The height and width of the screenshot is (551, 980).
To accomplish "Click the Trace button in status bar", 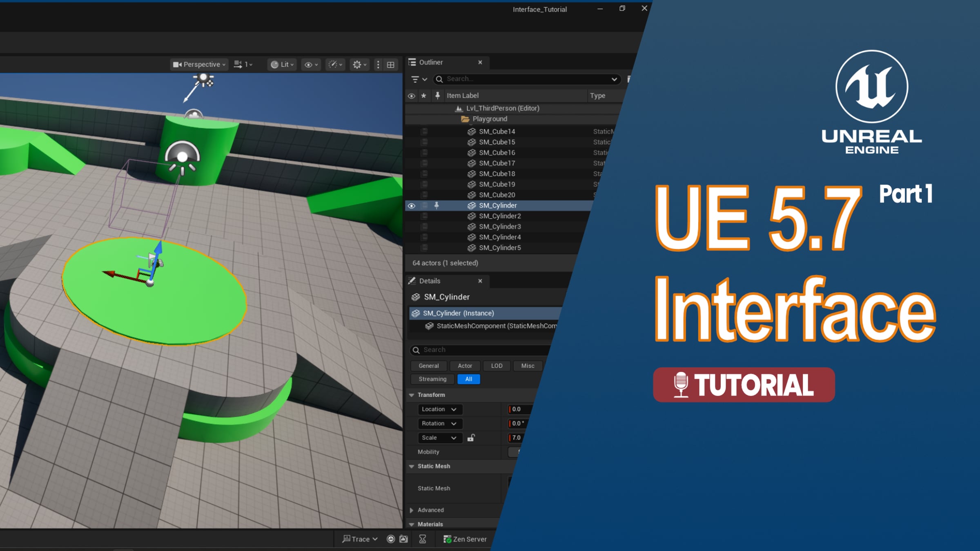I will pyautogui.click(x=360, y=539).
